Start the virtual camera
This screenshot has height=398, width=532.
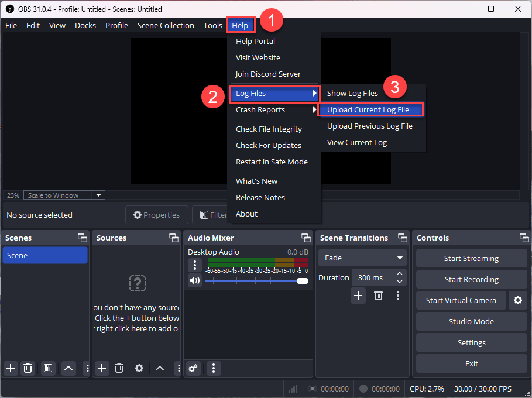click(461, 300)
